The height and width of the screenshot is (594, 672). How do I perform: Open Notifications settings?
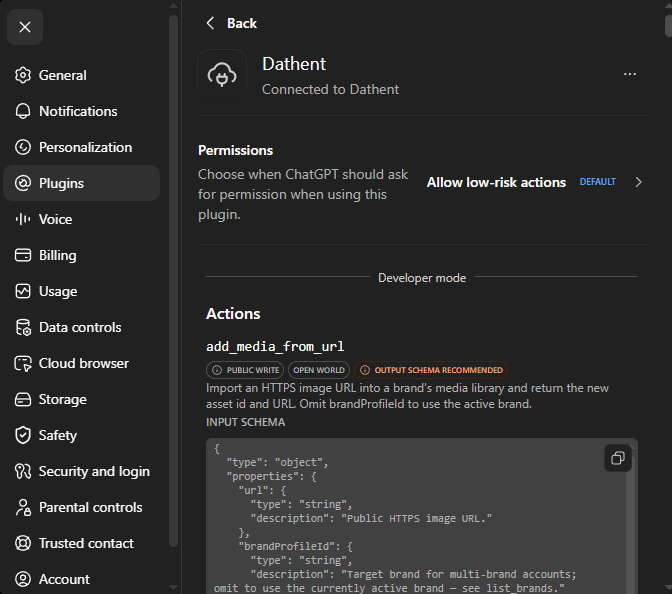click(x=81, y=111)
